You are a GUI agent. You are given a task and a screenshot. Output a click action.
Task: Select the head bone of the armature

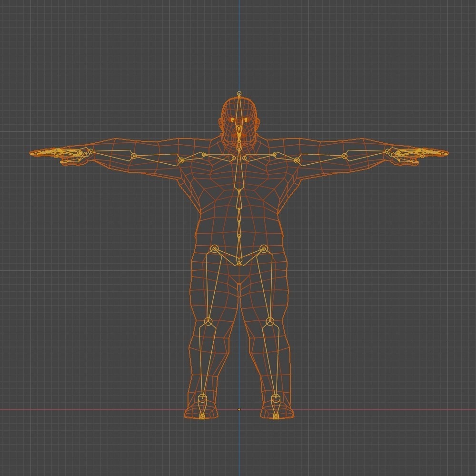tap(239, 109)
